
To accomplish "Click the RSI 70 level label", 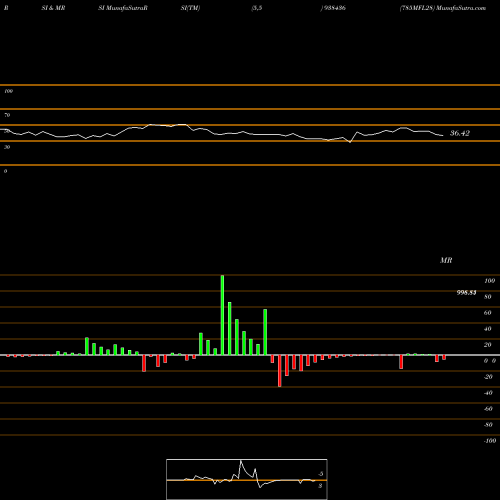I will pyautogui.click(x=7, y=115).
